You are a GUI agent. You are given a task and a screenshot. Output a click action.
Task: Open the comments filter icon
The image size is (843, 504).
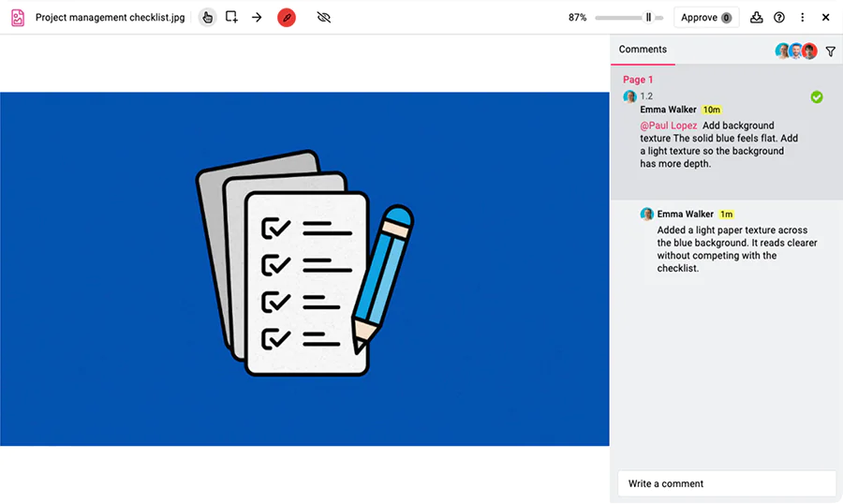coord(831,52)
